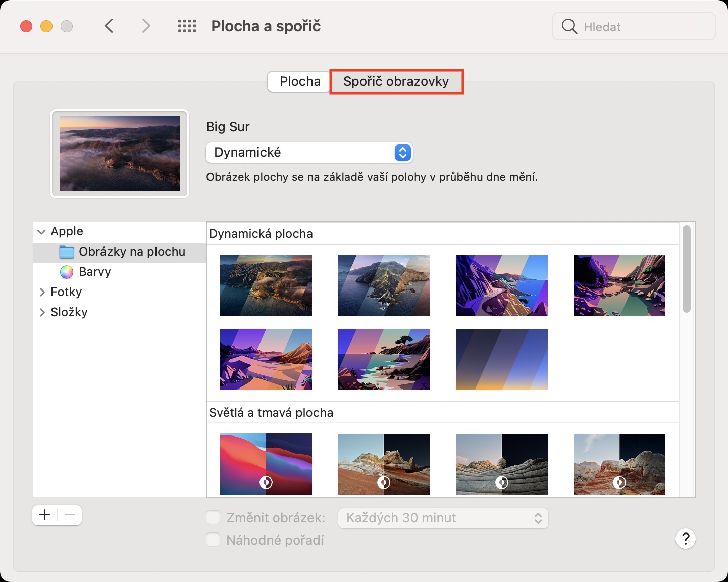This screenshot has width=728, height=582.
Task: Switch to the Plocha tab
Action: [300, 81]
